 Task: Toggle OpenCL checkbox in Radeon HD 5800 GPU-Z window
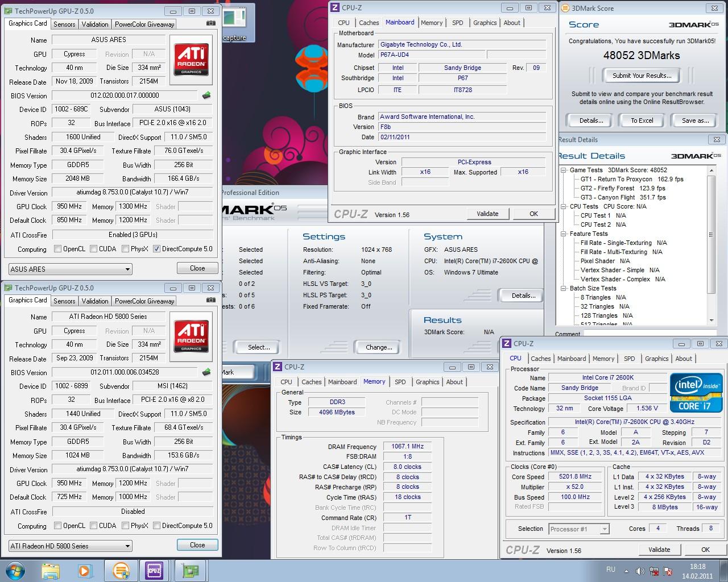pos(57,525)
